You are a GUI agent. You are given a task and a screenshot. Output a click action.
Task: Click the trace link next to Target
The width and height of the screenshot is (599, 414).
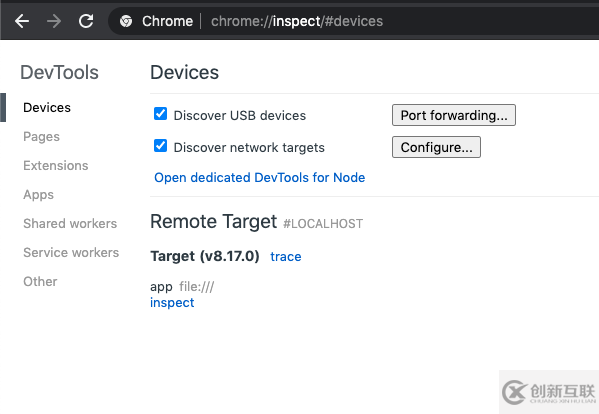point(286,257)
